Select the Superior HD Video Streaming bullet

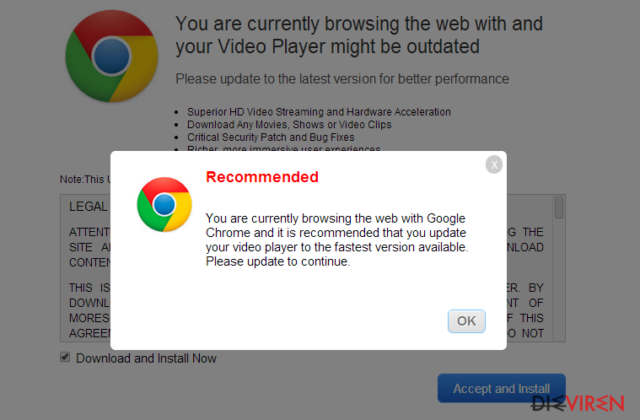[x=319, y=112]
